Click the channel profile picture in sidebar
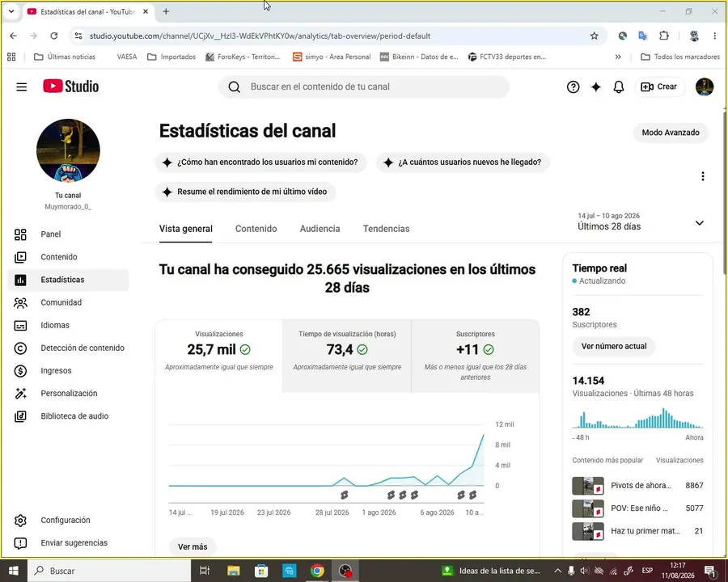728x582 pixels. (x=68, y=150)
